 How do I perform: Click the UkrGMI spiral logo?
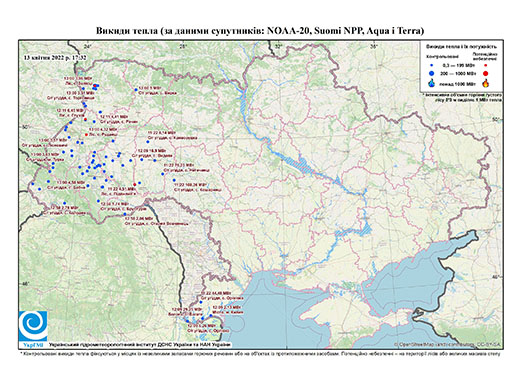coord(33,326)
